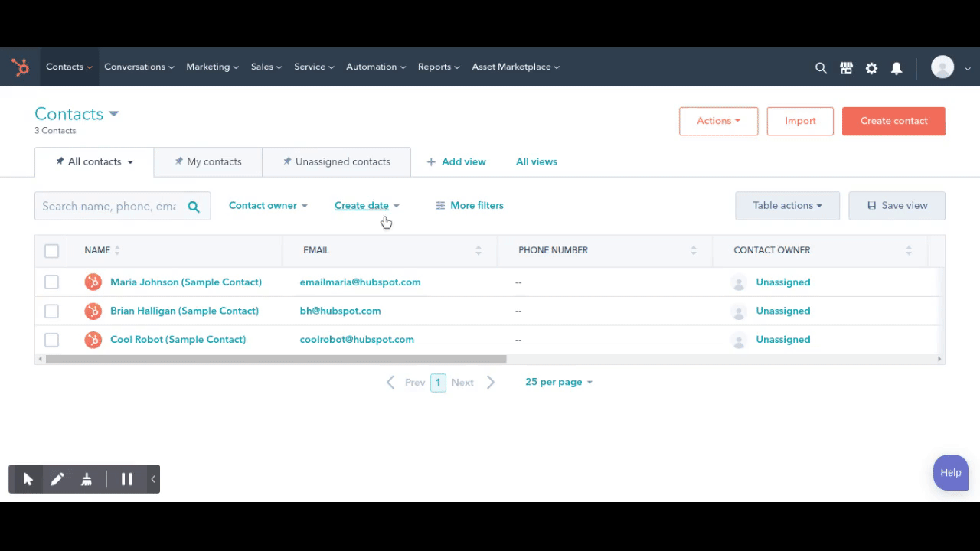Screen dimensions: 980x551
Task: Open the Automation menu
Action: click(x=375, y=67)
